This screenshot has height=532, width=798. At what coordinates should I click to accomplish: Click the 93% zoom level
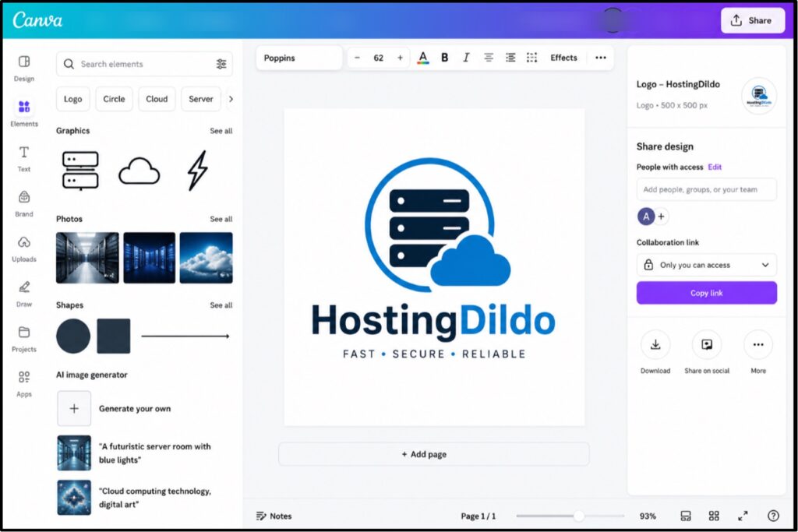click(648, 516)
